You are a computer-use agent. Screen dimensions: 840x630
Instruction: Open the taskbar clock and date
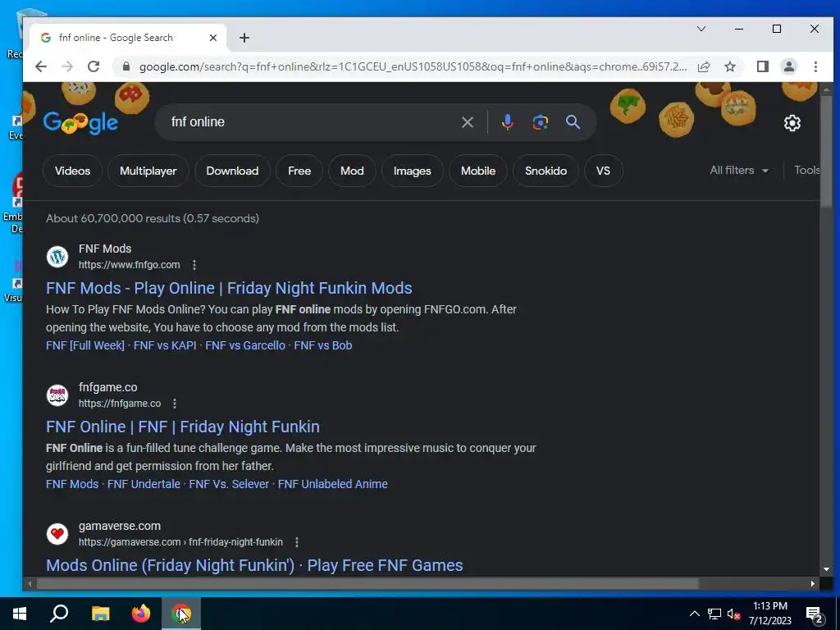click(x=769, y=614)
